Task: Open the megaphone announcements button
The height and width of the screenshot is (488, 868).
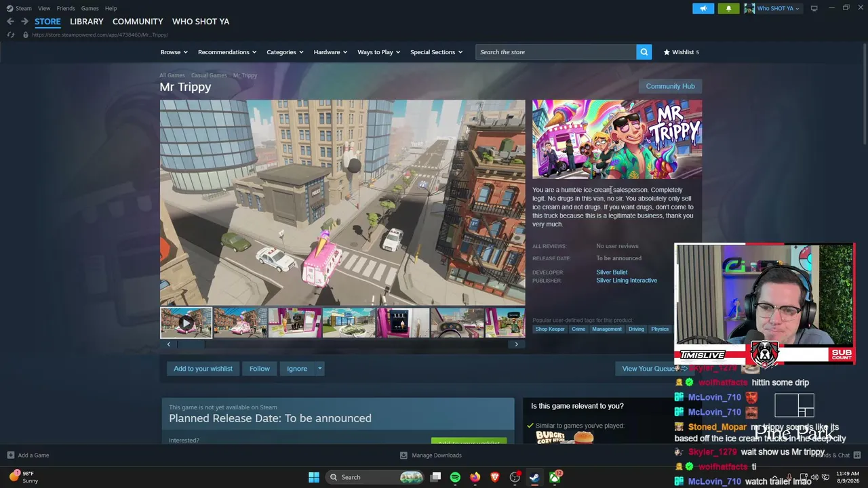Action: (703, 8)
